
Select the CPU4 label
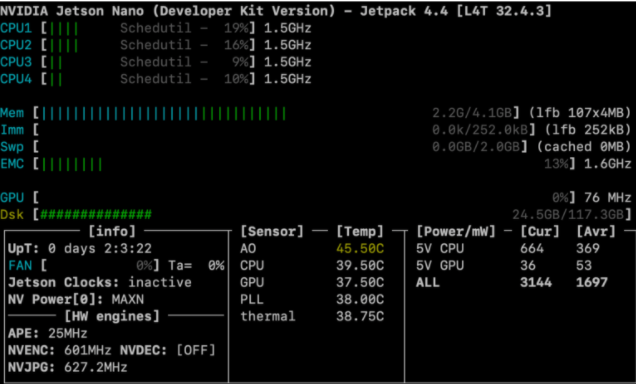click(16, 79)
